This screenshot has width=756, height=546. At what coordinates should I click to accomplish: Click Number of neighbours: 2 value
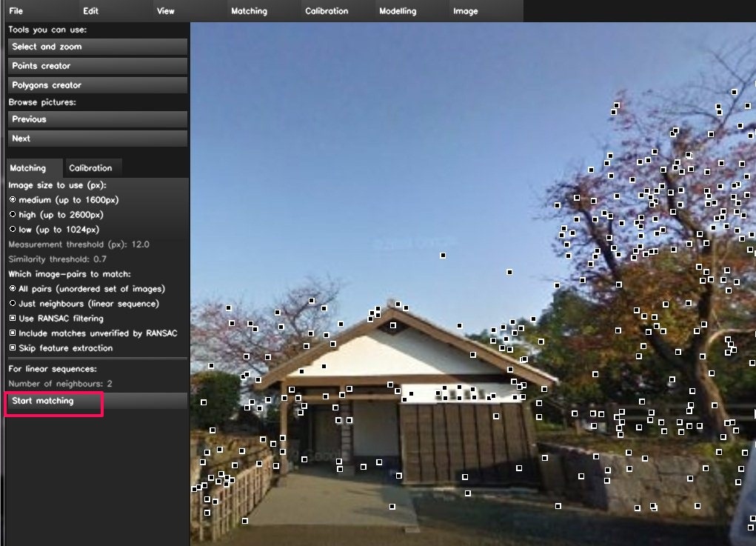click(60, 384)
